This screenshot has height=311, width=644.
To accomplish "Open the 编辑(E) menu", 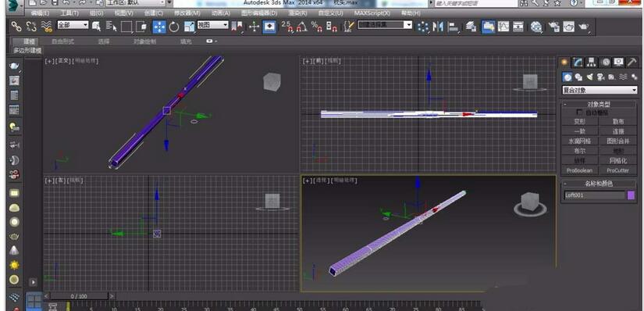I will point(41,13).
